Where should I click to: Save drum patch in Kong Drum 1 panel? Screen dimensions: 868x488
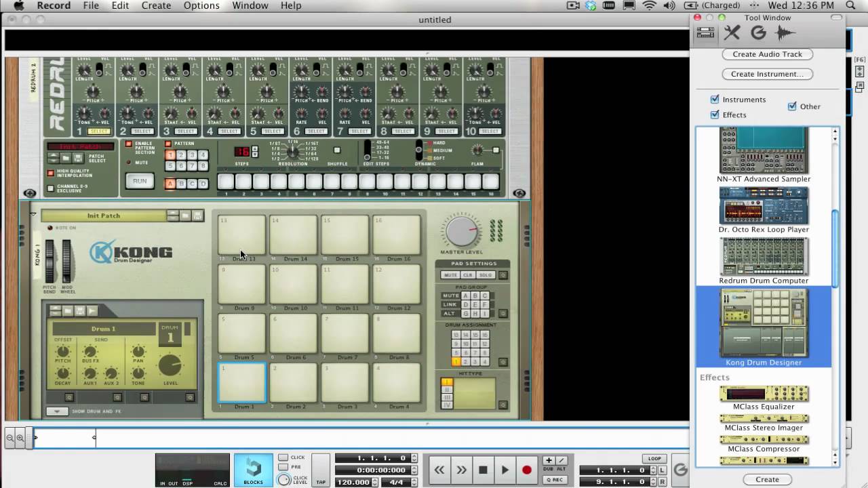click(x=80, y=310)
